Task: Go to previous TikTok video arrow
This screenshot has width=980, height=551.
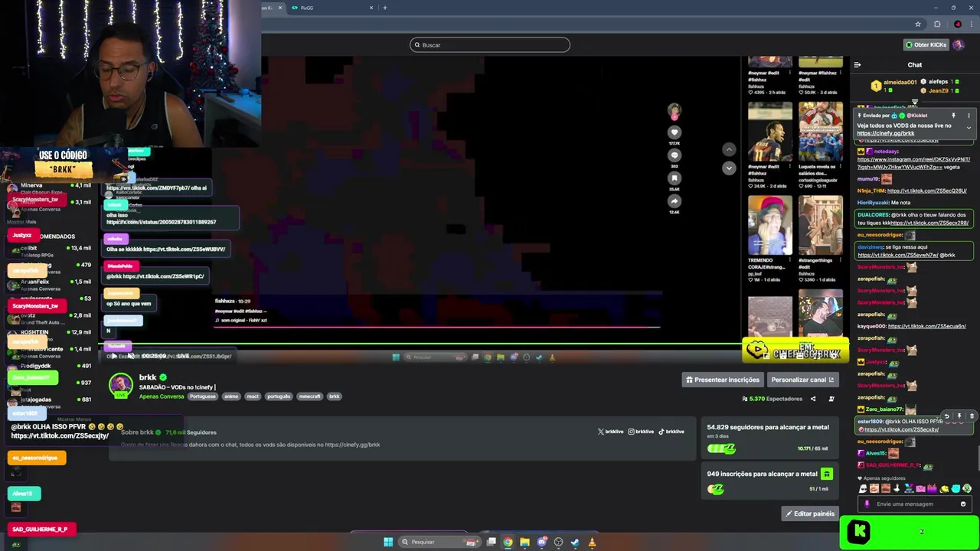Action: [729, 149]
